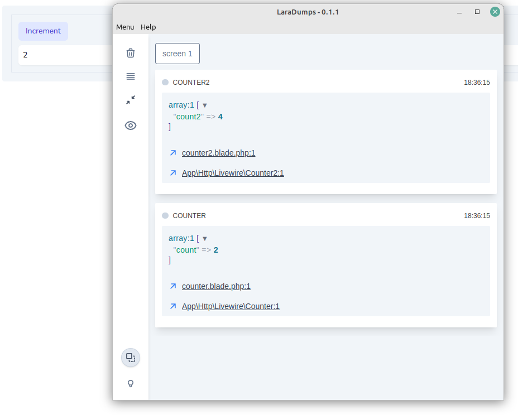
Task: Close the LaraDumps window
Action: point(495,12)
